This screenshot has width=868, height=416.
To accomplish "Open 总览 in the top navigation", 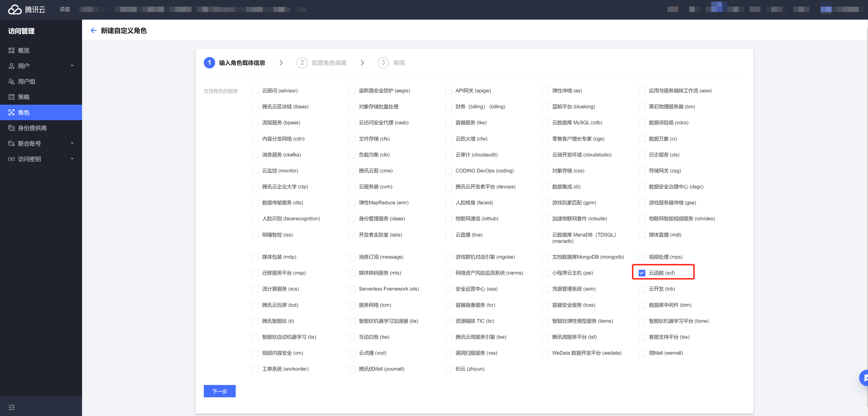I will click(x=65, y=9).
